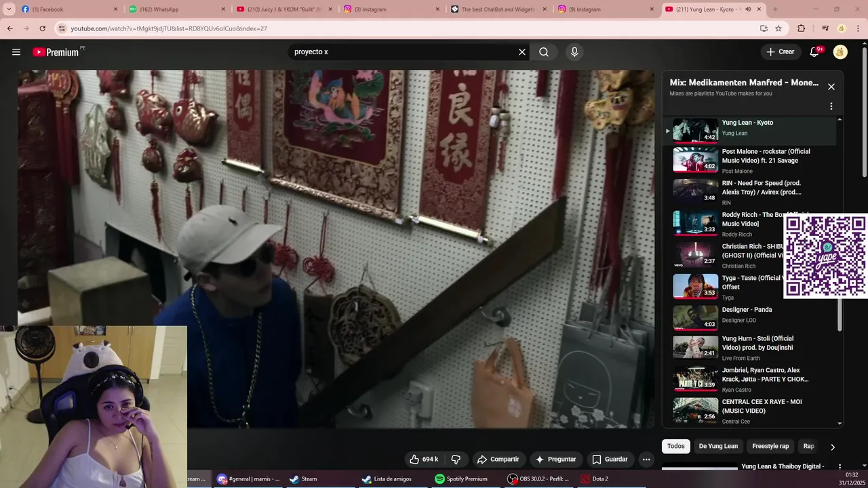
Task: Bookmark this page with the star icon
Action: [x=778, y=28]
